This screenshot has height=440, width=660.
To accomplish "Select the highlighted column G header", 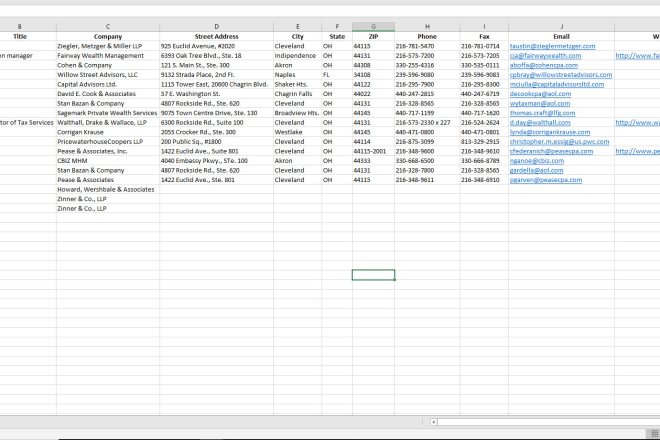I will point(373,27).
